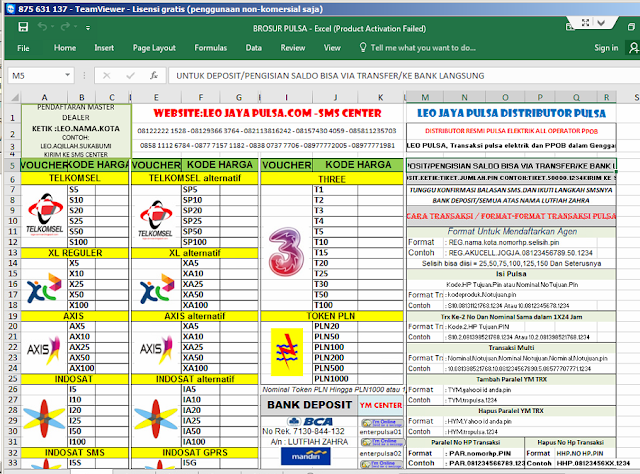Switch to the Insert ribbon tab
The width and height of the screenshot is (640, 474).
104,48
